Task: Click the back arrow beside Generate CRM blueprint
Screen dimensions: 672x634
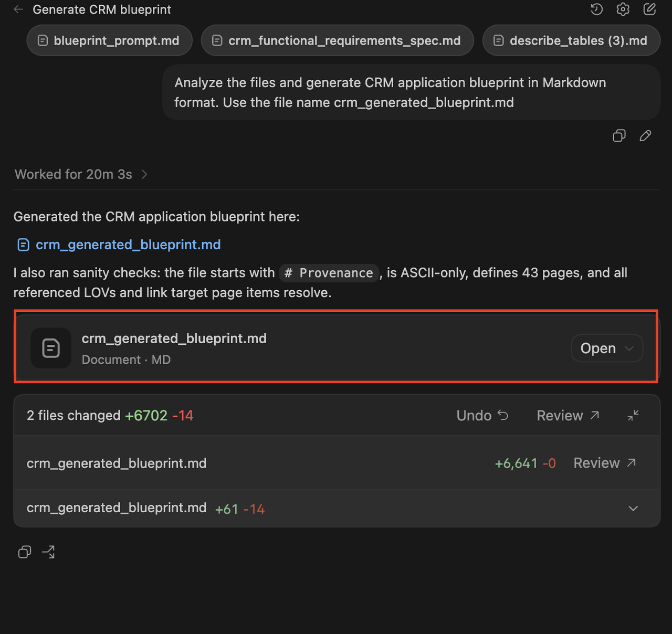Action: [18, 9]
